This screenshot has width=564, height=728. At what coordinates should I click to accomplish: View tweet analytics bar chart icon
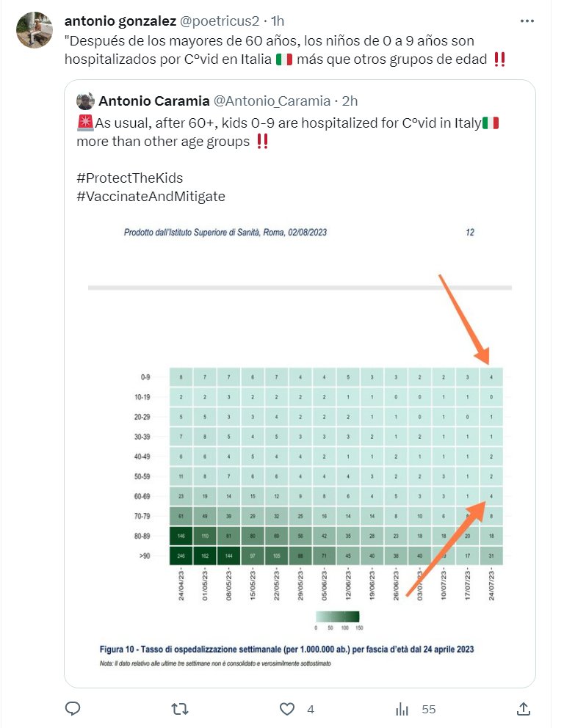pos(402,709)
